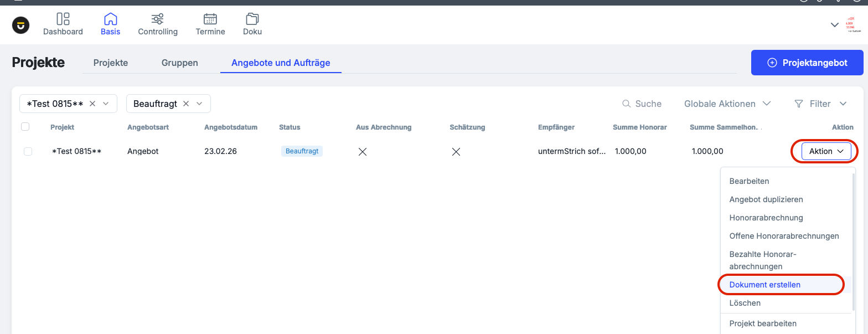This screenshot has width=868, height=334.
Task: Toggle the select-all checkbox in table header
Action: pyautogui.click(x=25, y=127)
